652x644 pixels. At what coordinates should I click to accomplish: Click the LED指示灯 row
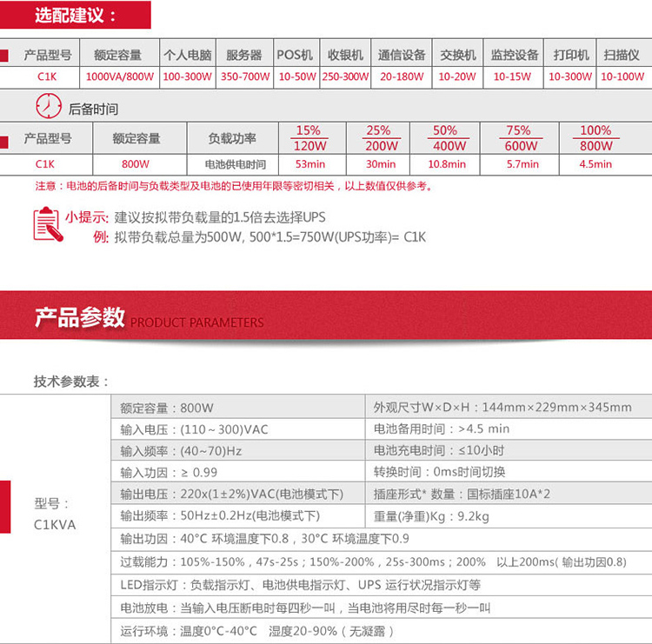pos(382,586)
